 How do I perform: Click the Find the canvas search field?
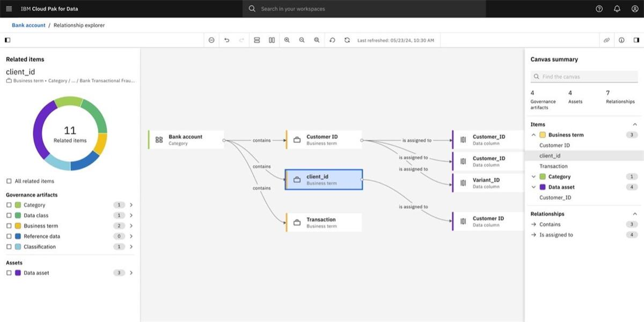[584, 77]
